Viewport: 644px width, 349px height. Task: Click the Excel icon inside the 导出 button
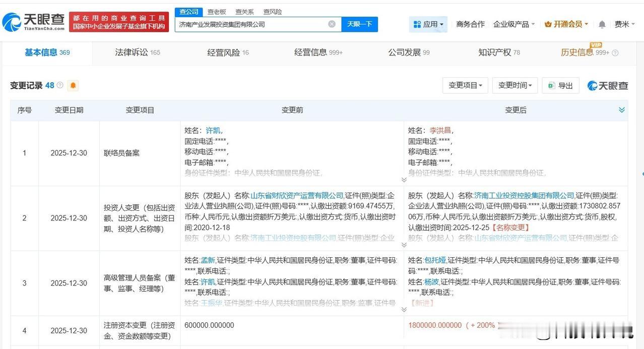click(552, 85)
